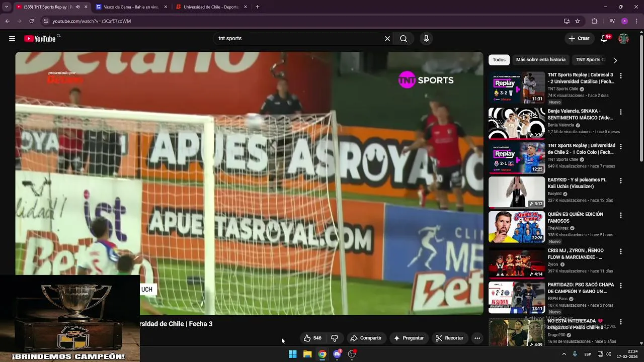This screenshot has height=362, width=644.
Task: Open options for PARTIDAZO PSG video
Action: [620, 286]
